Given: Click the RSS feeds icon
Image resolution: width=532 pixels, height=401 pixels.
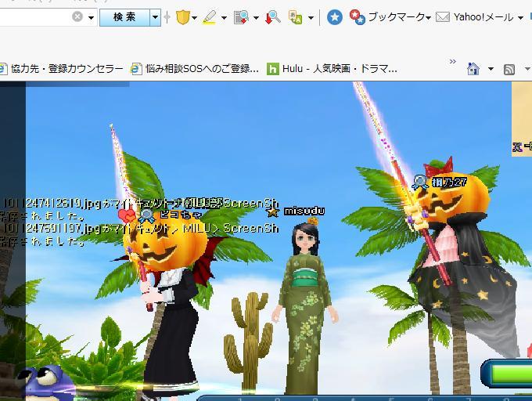Looking at the screenshot, I should (x=509, y=70).
